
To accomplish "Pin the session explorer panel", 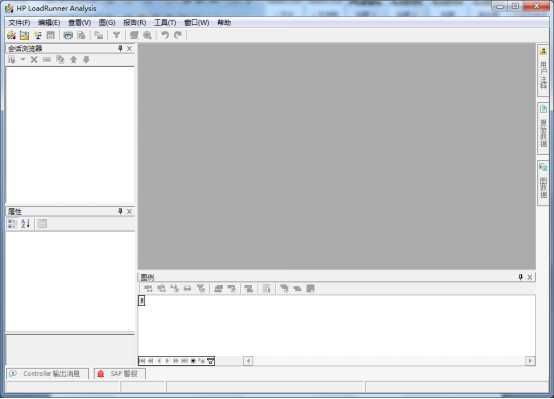I will [120, 48].
